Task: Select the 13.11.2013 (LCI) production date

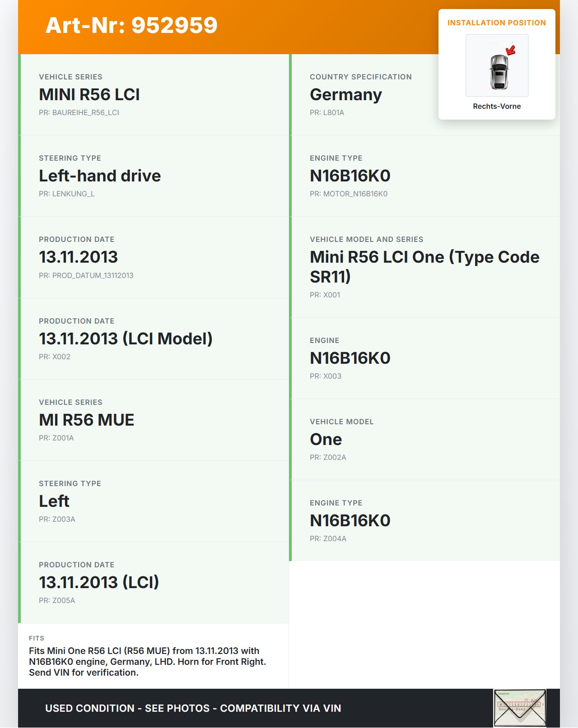Action: tap(99, 583)
